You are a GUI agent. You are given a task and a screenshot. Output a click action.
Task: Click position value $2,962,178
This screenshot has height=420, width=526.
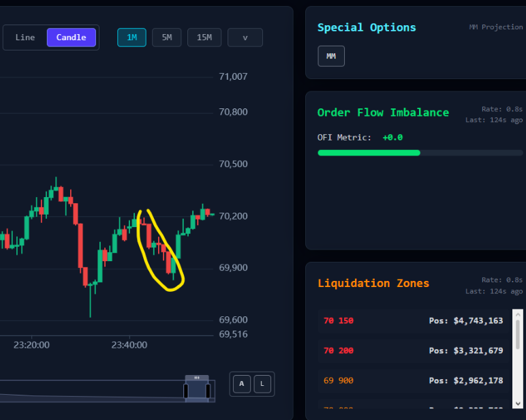478,380
